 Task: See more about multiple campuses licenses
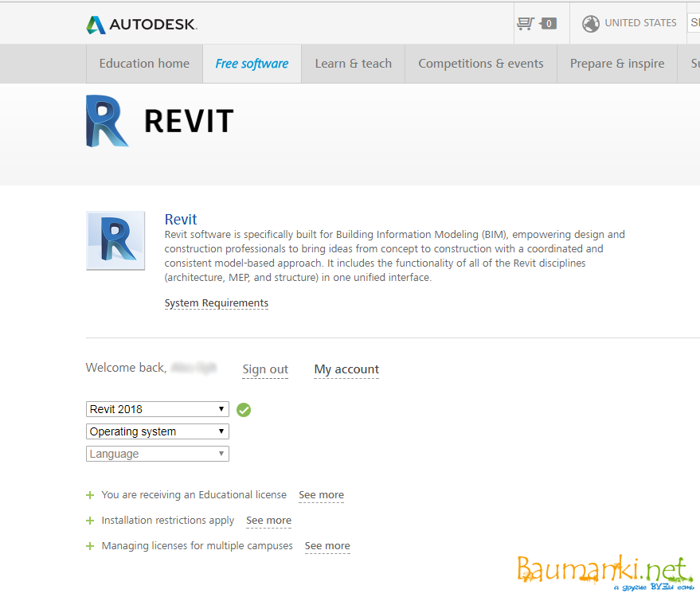(327, 546)
